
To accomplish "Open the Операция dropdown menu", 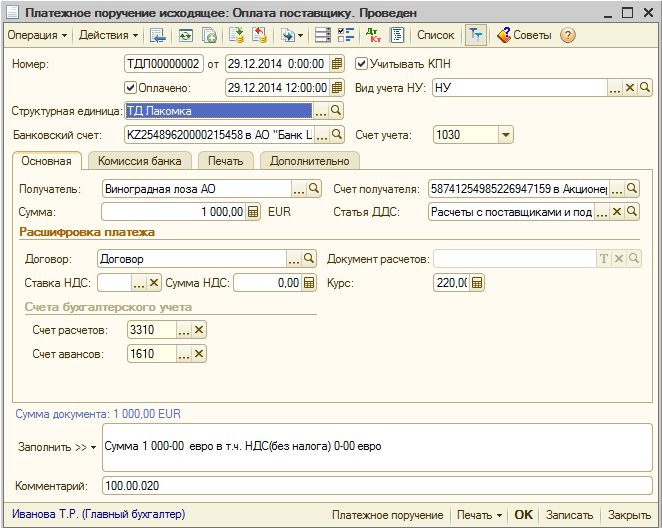I will pyautogui.click(x=37, y=35).
